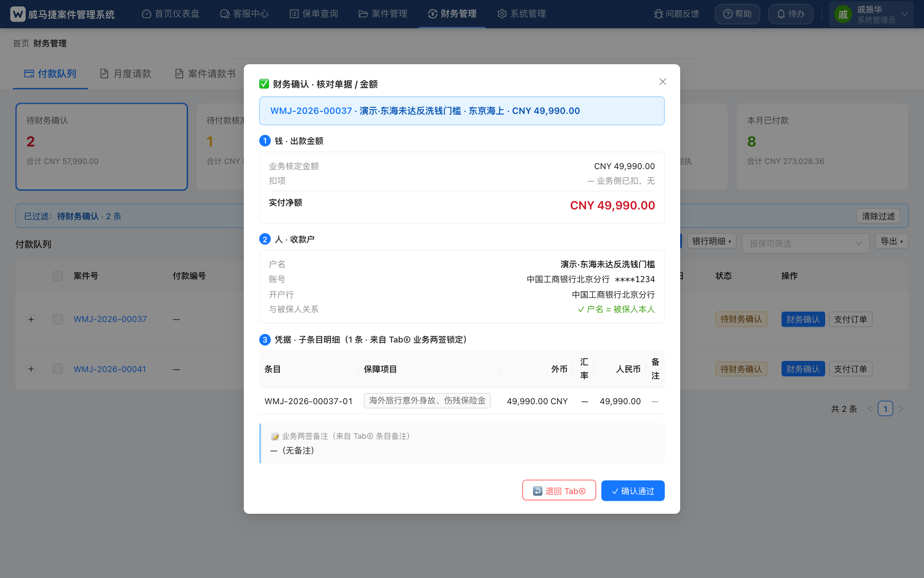Check the box for WMJ-2026-00037
The image size is (924, 578).
click(58, 319)
